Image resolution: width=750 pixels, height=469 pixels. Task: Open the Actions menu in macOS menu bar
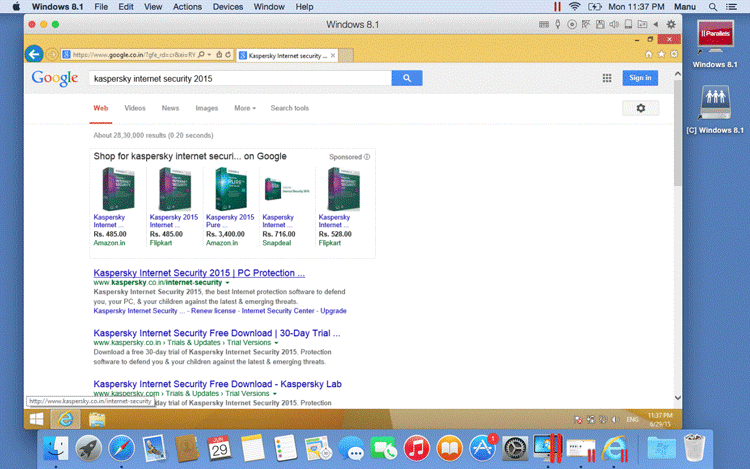point(187,7)
